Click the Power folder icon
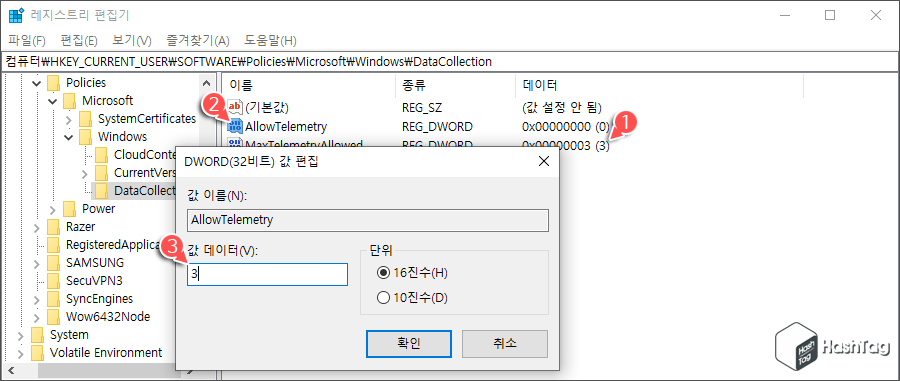The height and width of the screenshot is (381, 900). [x=69, y=208]
